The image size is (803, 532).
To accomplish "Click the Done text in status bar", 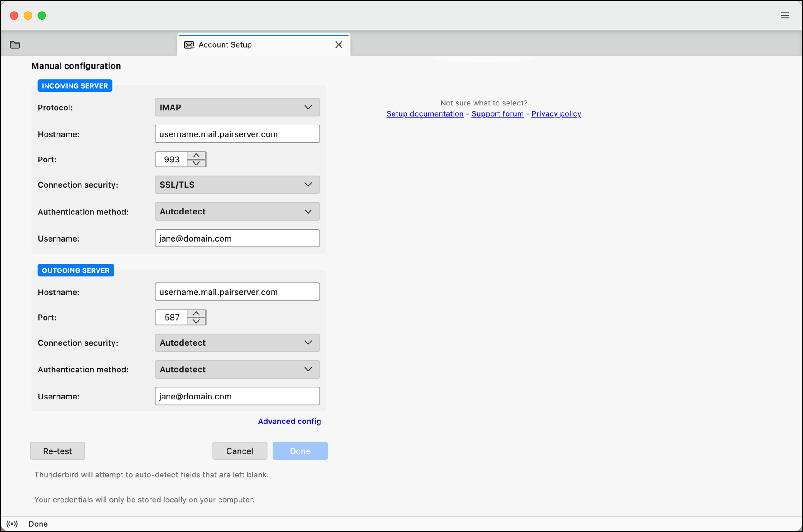I will click(x=38, y=524).
